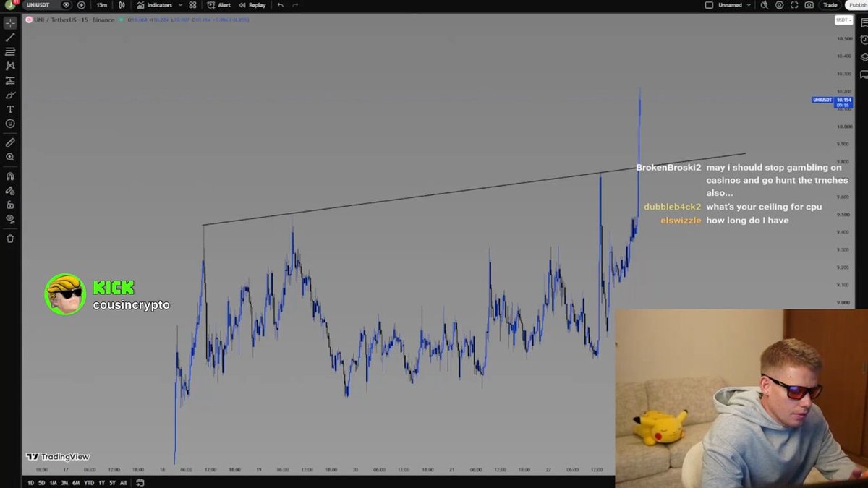This screenshot has width=868, height=488.
Task: Toggle Replay mode
Action: point(252,5)
